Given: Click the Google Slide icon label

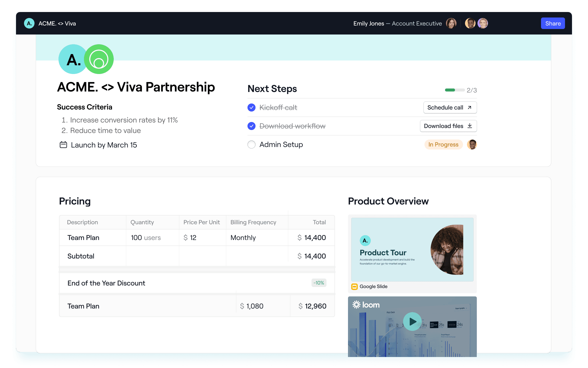Looking at the screenshot, I should [x=354, y=286].
